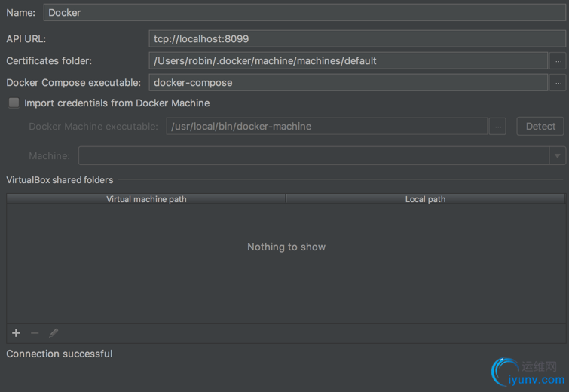This screenshot has height=392, width=569.
Task: Click the Name field containing Docker
Action: (x=304, y=13)
